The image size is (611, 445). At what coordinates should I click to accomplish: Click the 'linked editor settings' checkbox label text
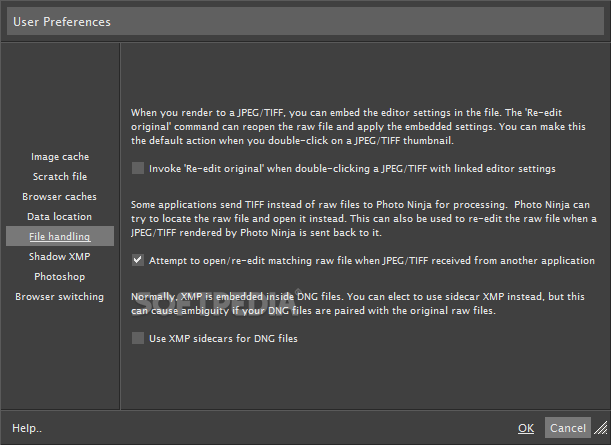[x=352, y=169]
